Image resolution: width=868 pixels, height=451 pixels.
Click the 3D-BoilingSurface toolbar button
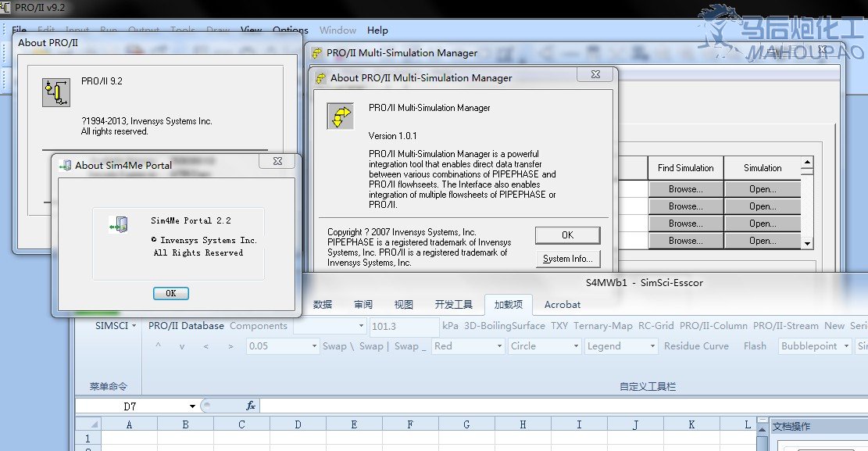pyautogui.click(x=505, y=326)
